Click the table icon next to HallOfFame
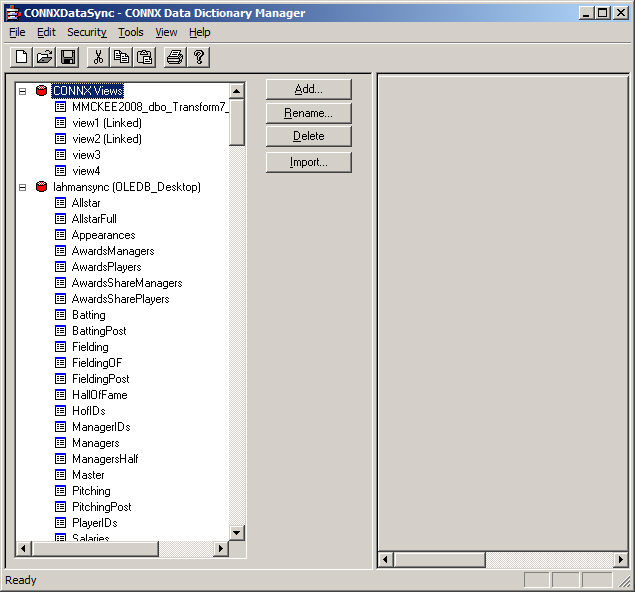The image size is (635, 592). pos(60,395)
